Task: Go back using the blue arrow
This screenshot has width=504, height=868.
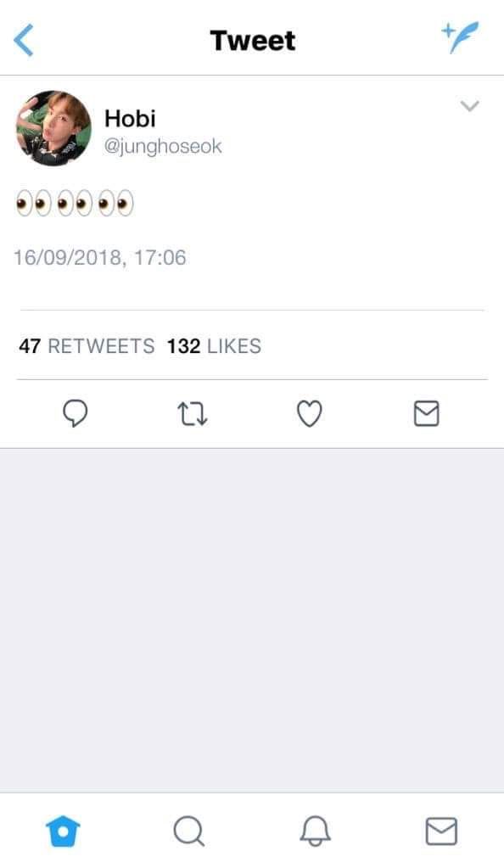Action: coord(23,41)
